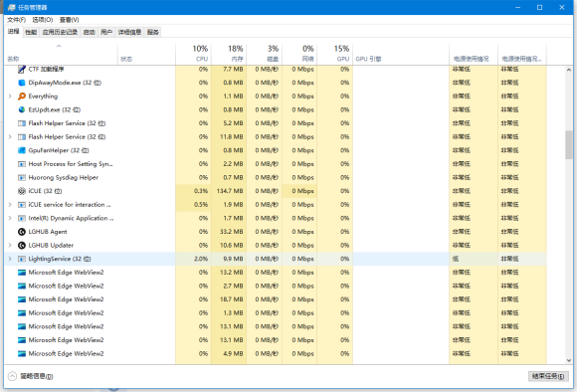This screenshot has height=392, width=577.
Task: Open the 查看(V) menu
Action: tap(70, 20)
